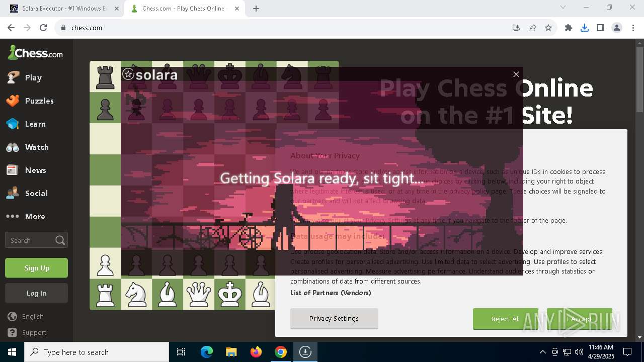Screen dimensions: 644x362
Task: Open the notification center
Action: [x=627, y=352]
